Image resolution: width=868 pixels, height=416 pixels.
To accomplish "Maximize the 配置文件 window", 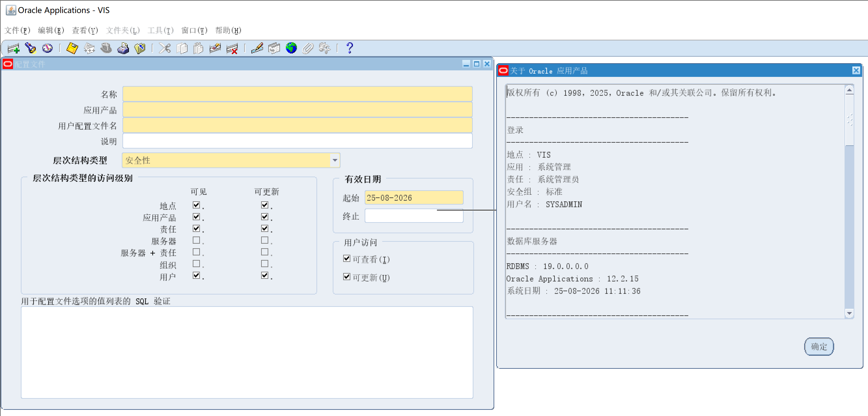I will tap(476, 64).
